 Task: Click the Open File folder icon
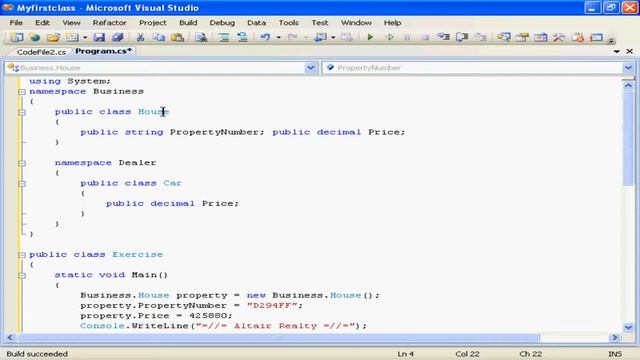pyautogui.click(x=53, y=38)
